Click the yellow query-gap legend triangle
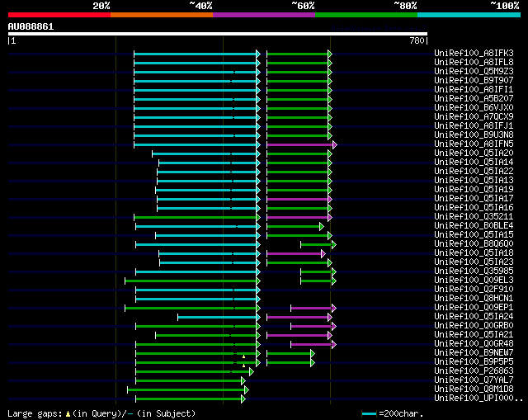This screenshot has height=420, width=528. pyautogui.click(x=68, y=414)
